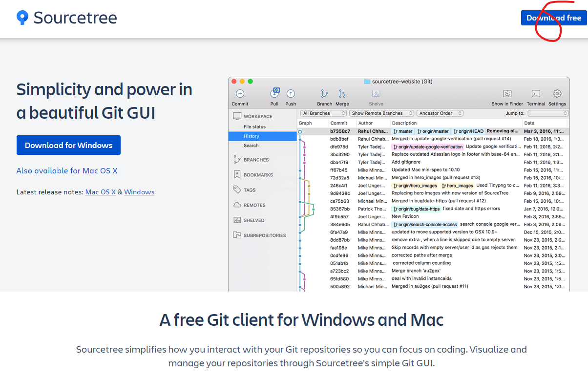Image resolution: width=588 pixels, height=379 pixels.
Task: Click the BOOKMARKS sidebar icon
Action: (237, 175)
